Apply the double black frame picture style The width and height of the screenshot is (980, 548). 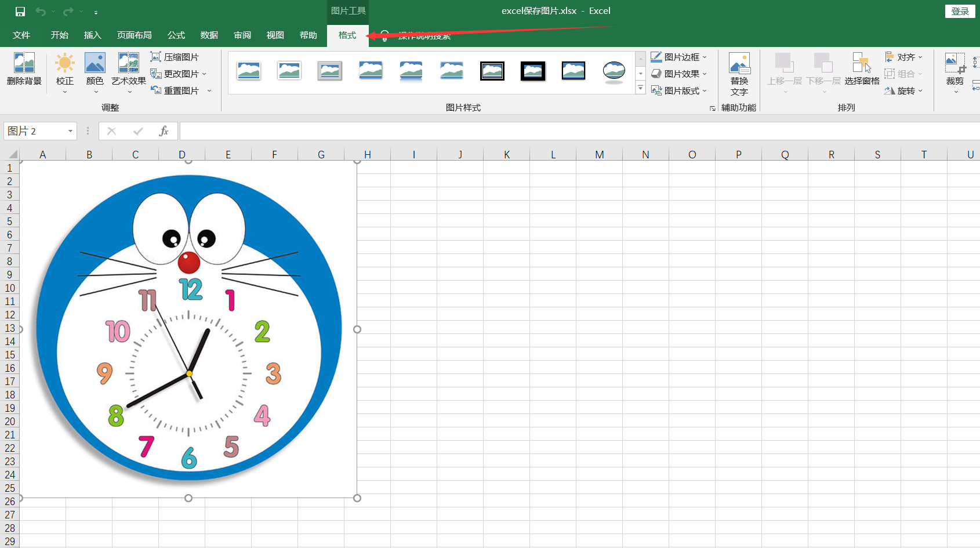(x=492, y=71)
